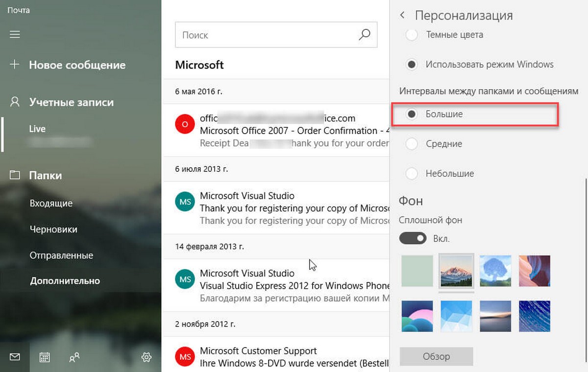Viewport: 588px width, 372px height.
Task: Select Темные цвета radio option
Action: pos(412,35)
